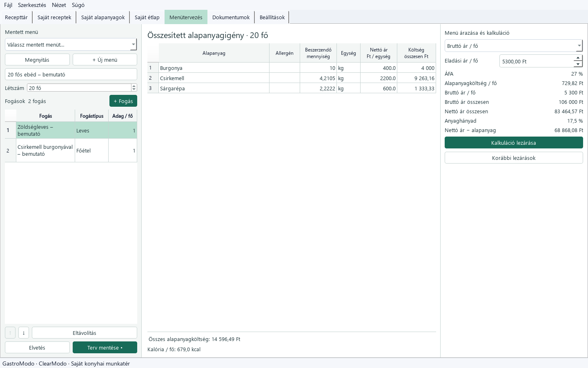Click the Fogástípus column header

(x=92, y=116)
